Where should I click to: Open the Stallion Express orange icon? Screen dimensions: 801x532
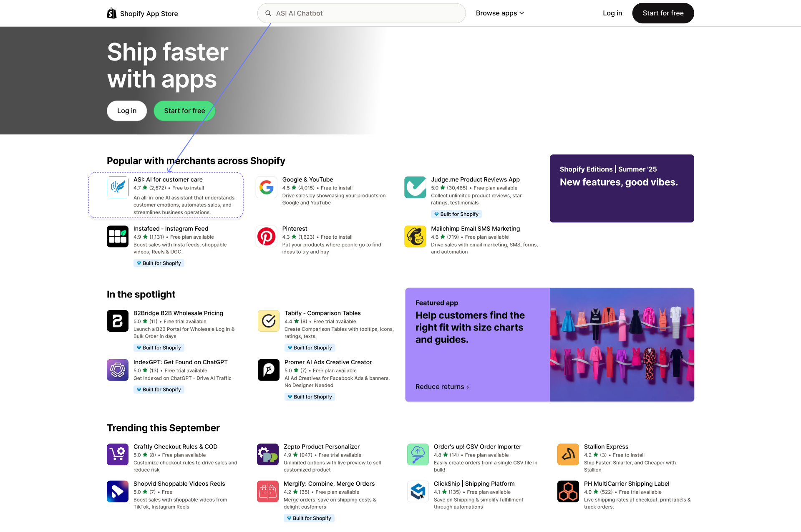coord(568,454)
